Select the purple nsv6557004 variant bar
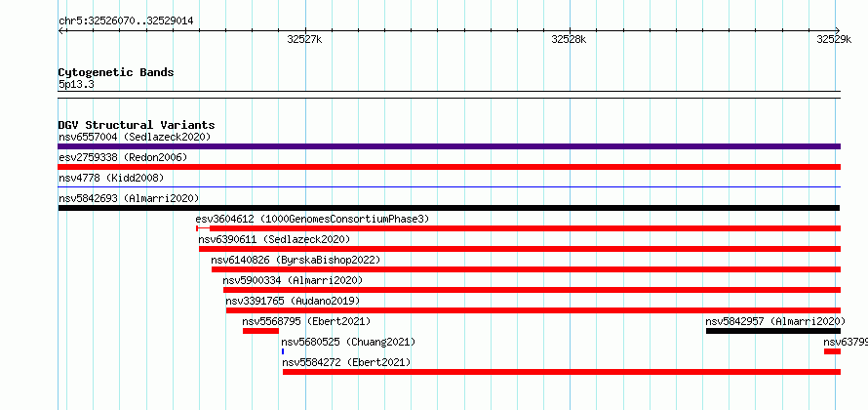 pyautogui.click(x=449, y=146)
